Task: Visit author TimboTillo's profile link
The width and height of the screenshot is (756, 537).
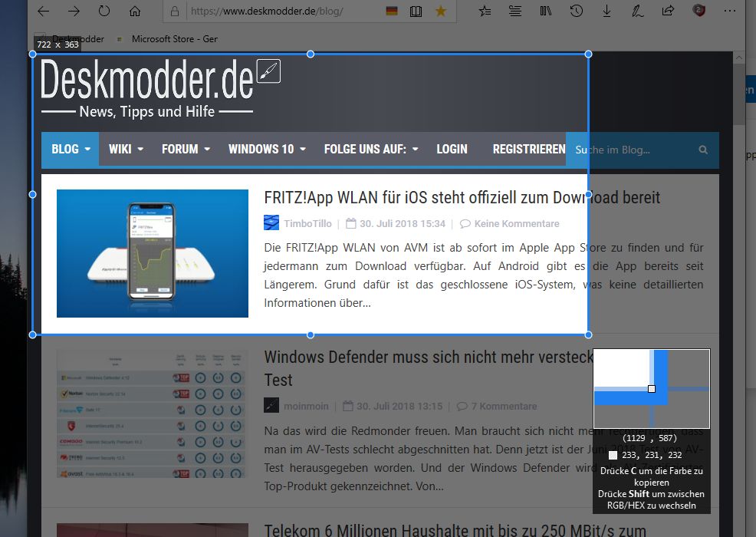Action: pos(307,223)
